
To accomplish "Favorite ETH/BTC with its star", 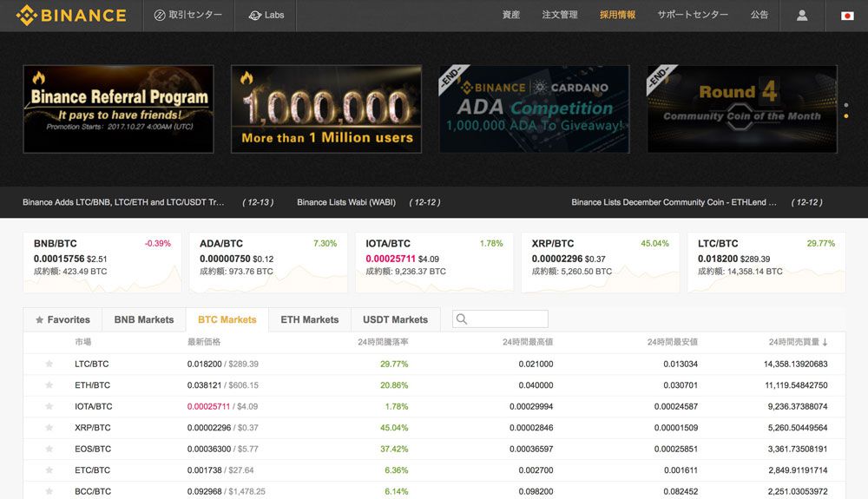I will [49, 385].
